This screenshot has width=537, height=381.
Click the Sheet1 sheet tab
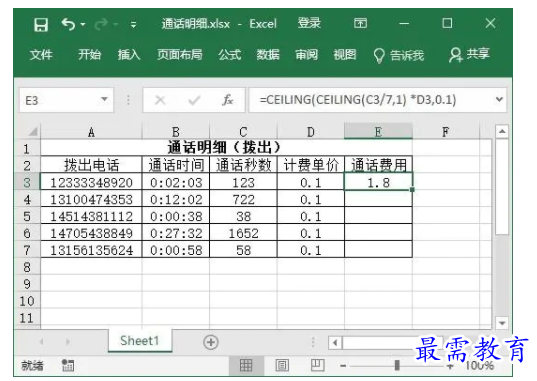pos(140,341)
